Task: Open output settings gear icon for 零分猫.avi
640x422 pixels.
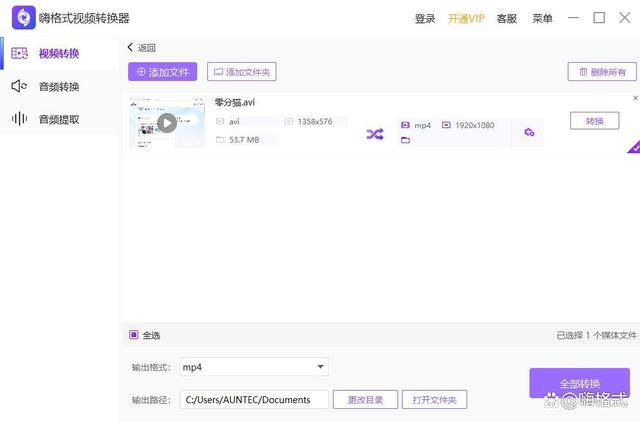Action: [x=529, y=132]
